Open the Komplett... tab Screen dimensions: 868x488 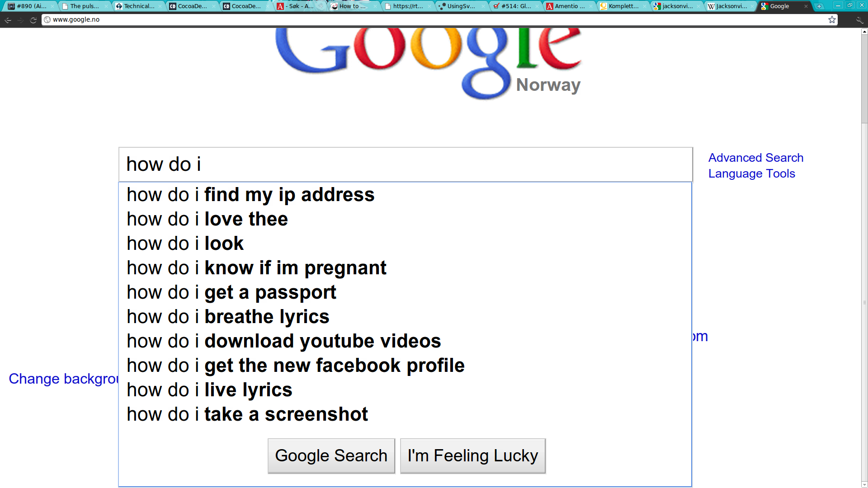(622, 6)
